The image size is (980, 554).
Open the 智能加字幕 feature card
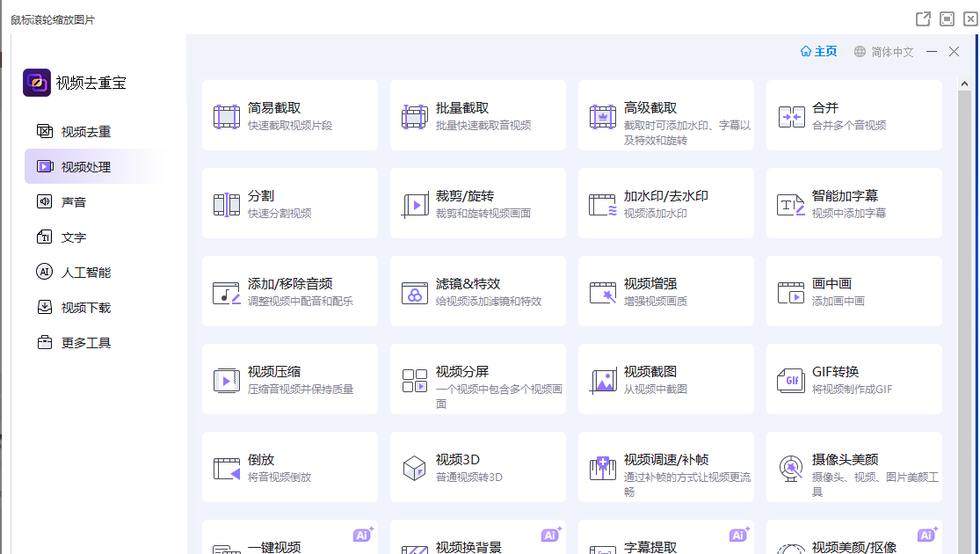(853, 203)
